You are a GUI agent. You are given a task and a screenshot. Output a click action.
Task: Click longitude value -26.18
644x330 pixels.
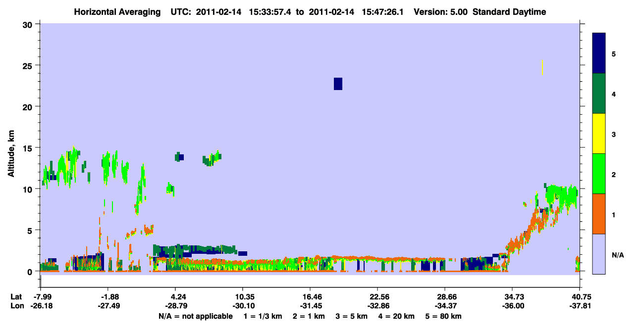coord(41,306)
